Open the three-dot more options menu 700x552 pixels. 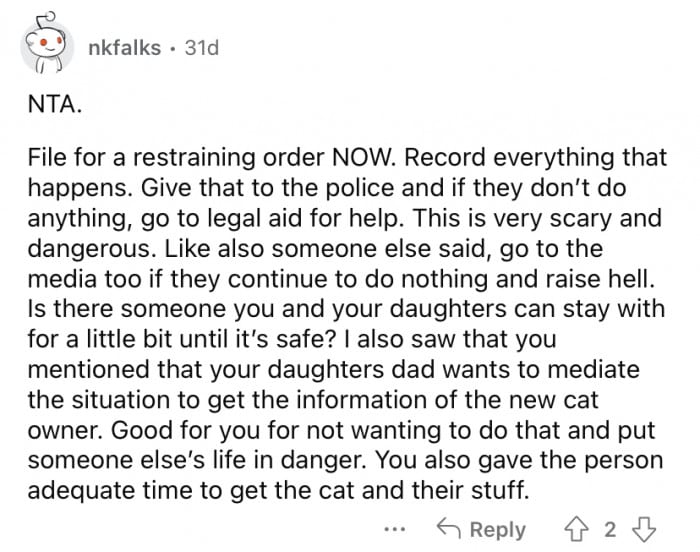(x=395, y=530)
